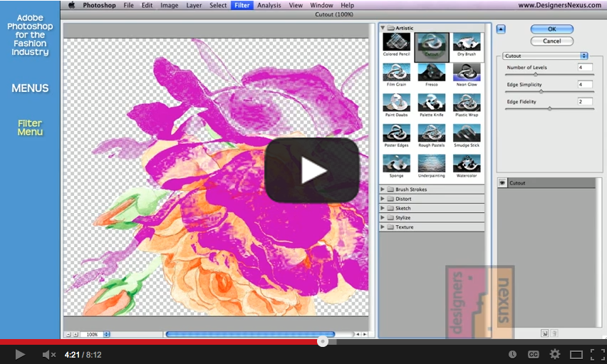The image size is (607, 364).
Task: Open the Apple menu
Action: [72, 5]
